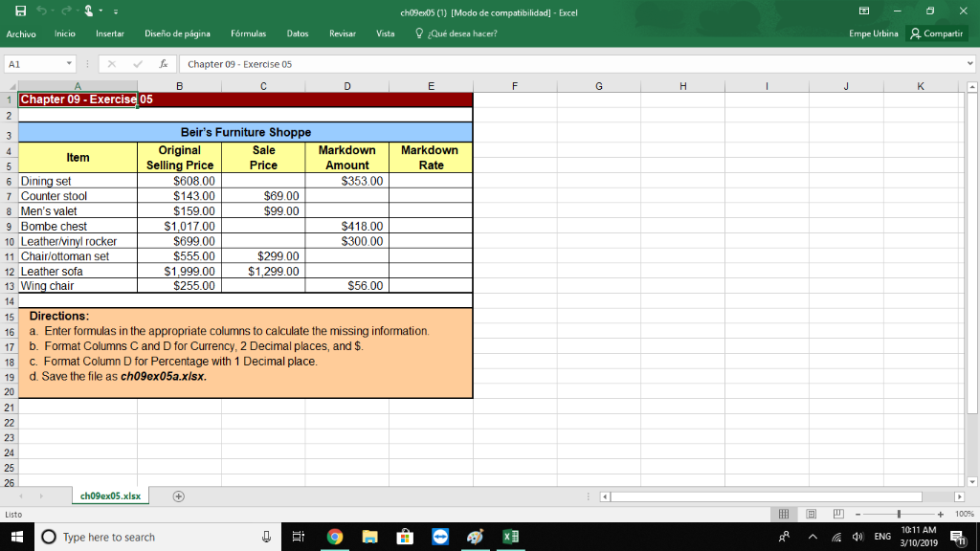Switch to Page Break Preview icon
980x551 pixels.
pos(838,514)
